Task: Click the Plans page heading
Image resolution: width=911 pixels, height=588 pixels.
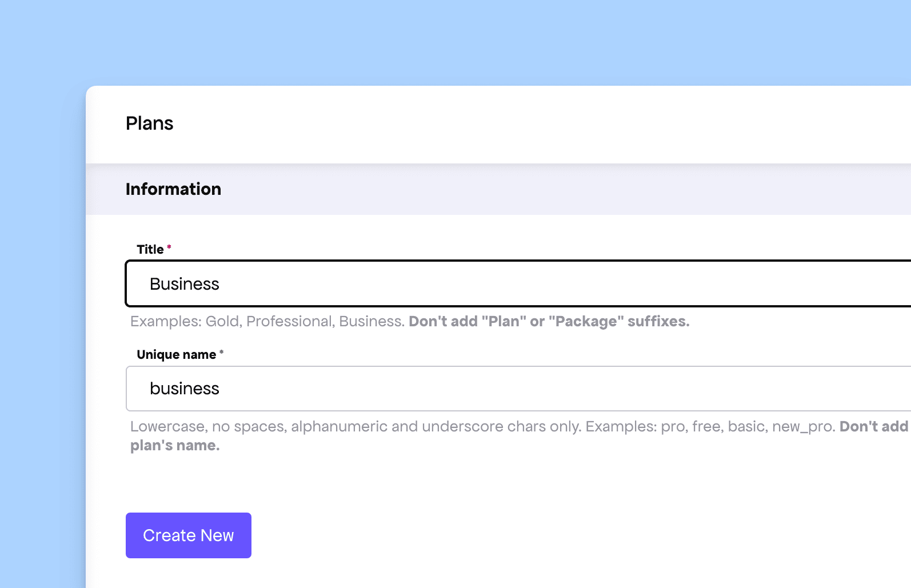Action: click(149, 123)
